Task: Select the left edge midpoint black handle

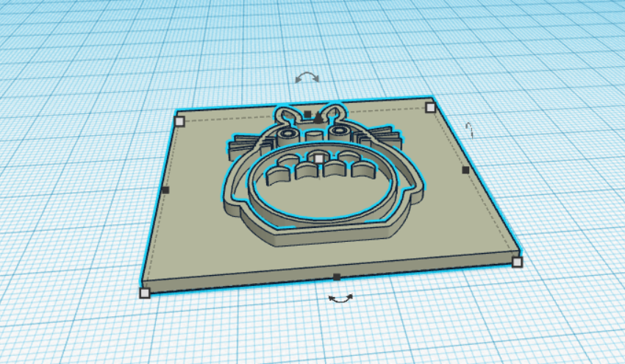Action: click(165, 190)
